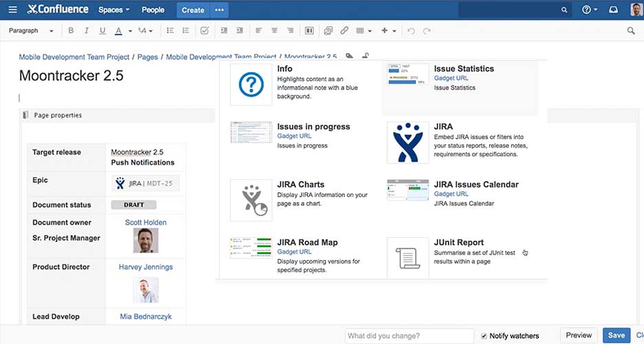Open Gadget URL under Issue Statistics
This screenshot has width=644, height=344.
tap(451, 78)
